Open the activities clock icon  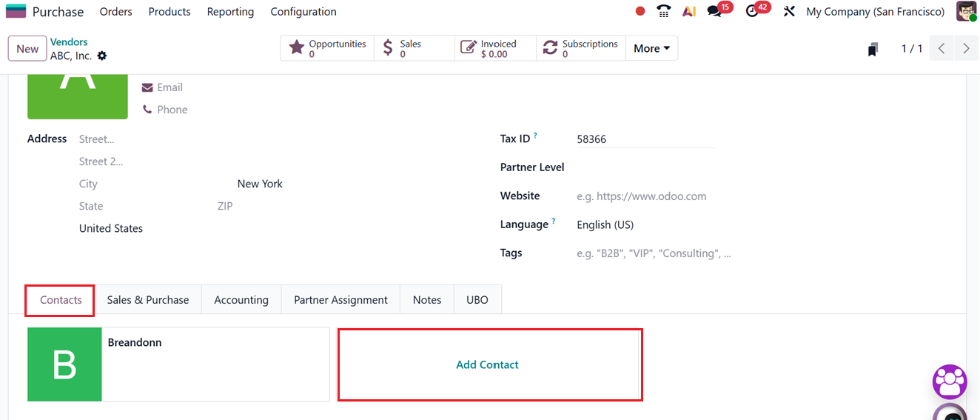(753, 11)
